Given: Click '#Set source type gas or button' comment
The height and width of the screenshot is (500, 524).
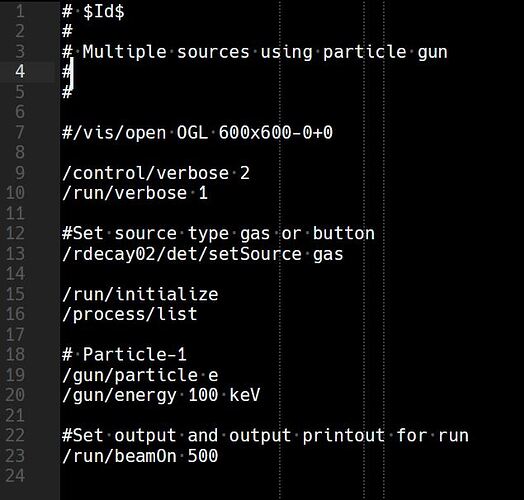Looking at the screenshot, I should pos(218,233).
